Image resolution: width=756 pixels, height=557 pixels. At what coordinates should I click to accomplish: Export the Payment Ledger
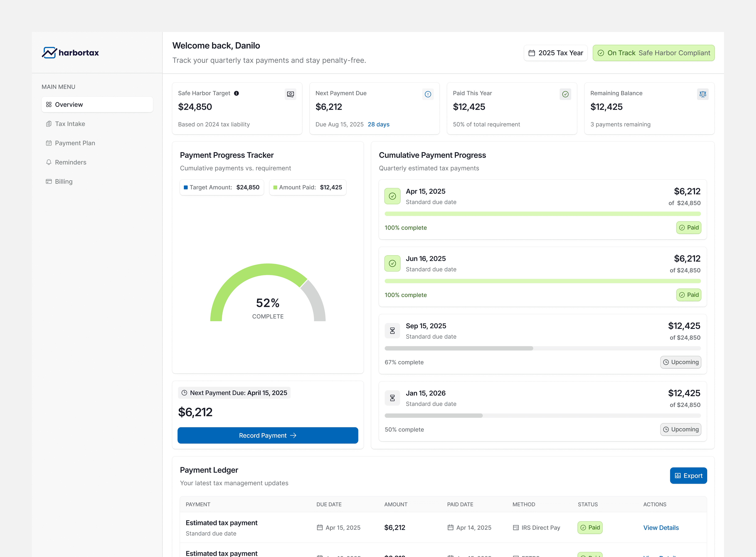tap(688, 475)
